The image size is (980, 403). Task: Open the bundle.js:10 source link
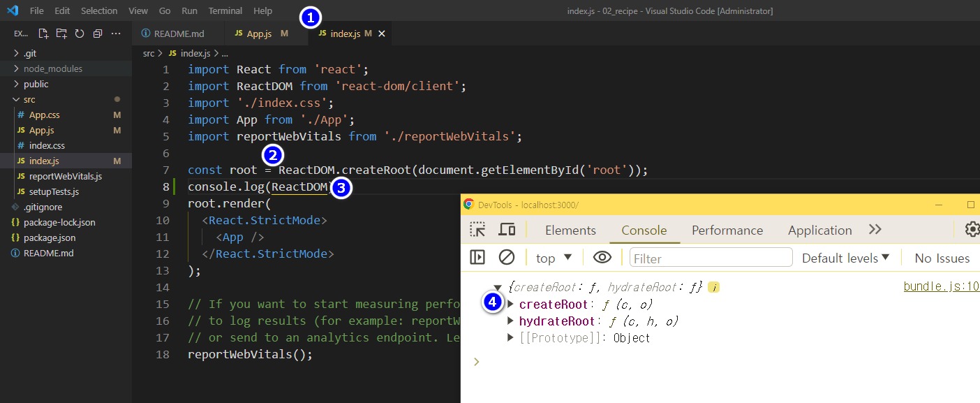941,286
